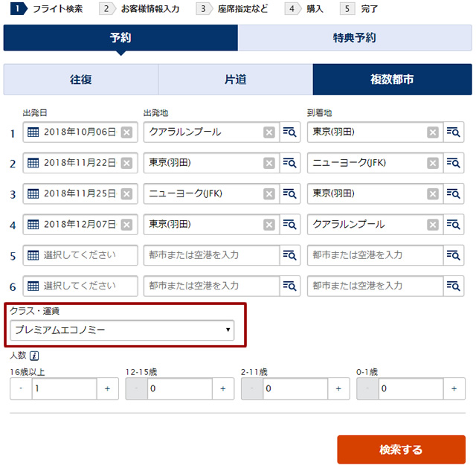This screenshot has height=474, width=476.
Task: Decrease 2-11歳 passenger count
Action: click(252, 388)
